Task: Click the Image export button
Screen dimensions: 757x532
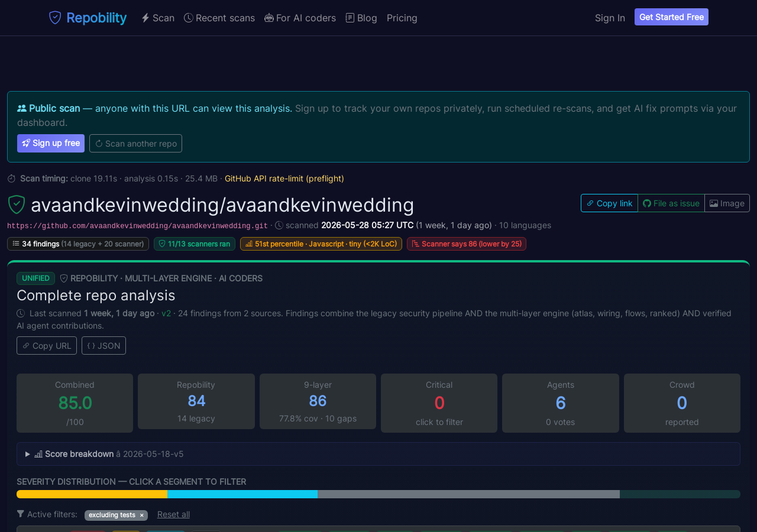Action: coord(727,203)
